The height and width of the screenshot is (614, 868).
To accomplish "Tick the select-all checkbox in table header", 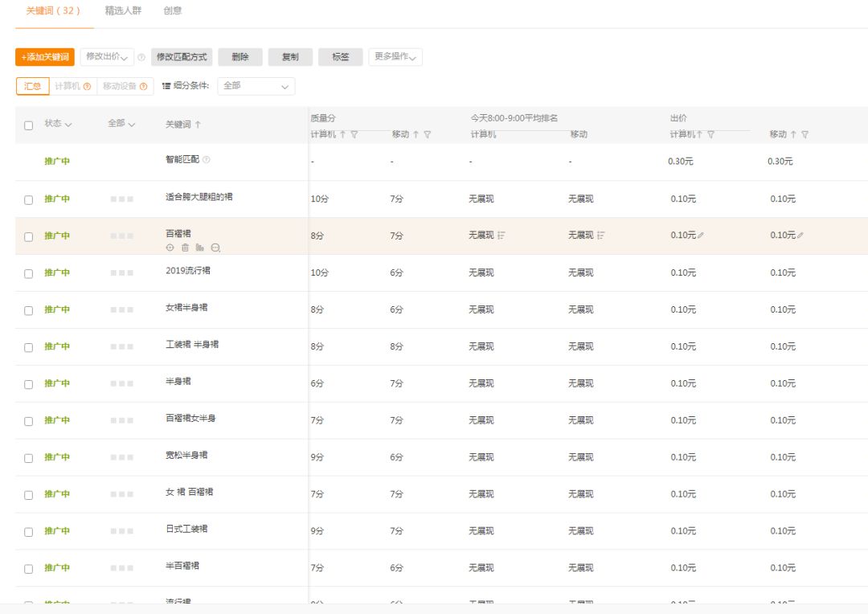I will [29, 125].
